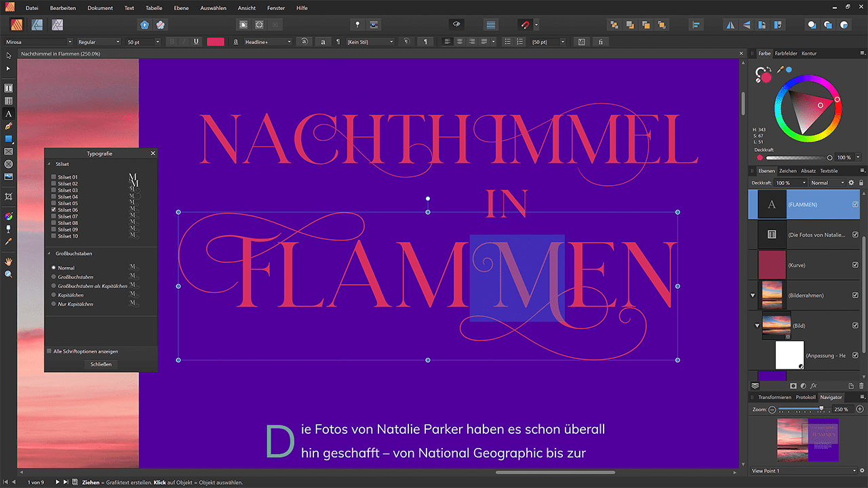Pick the Crop tool
868x488 pixels.
click(x=9, y=197)
